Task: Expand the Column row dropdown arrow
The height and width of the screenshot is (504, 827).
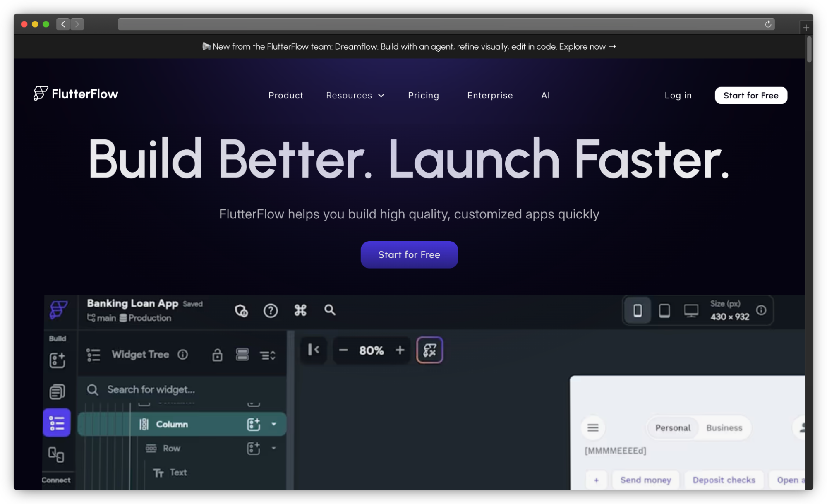Action: click(274, 424)
